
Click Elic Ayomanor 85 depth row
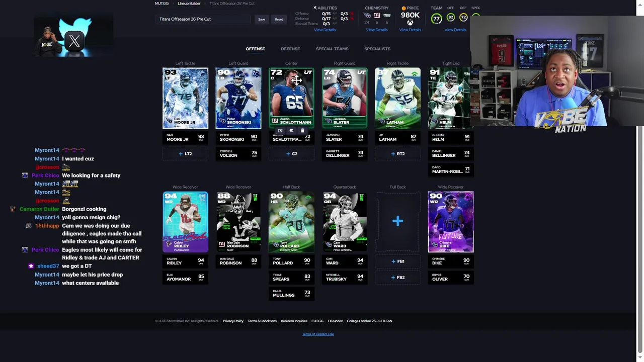(185, 278)
